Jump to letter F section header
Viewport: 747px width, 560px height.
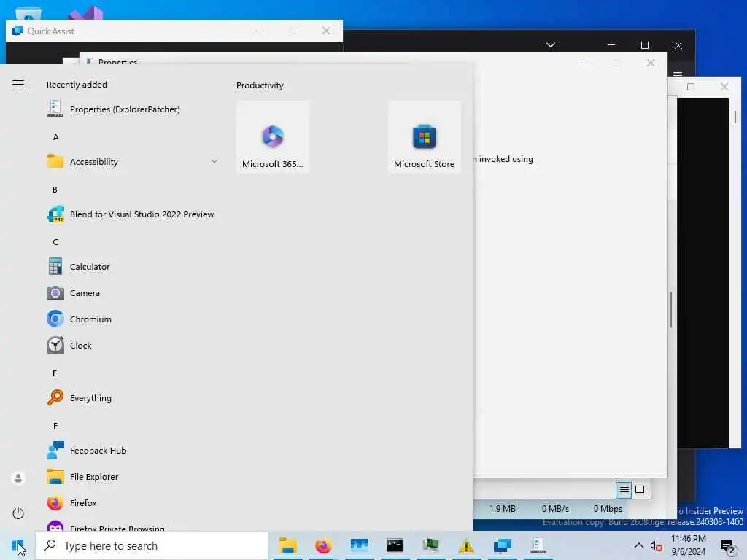click(55, 426)
